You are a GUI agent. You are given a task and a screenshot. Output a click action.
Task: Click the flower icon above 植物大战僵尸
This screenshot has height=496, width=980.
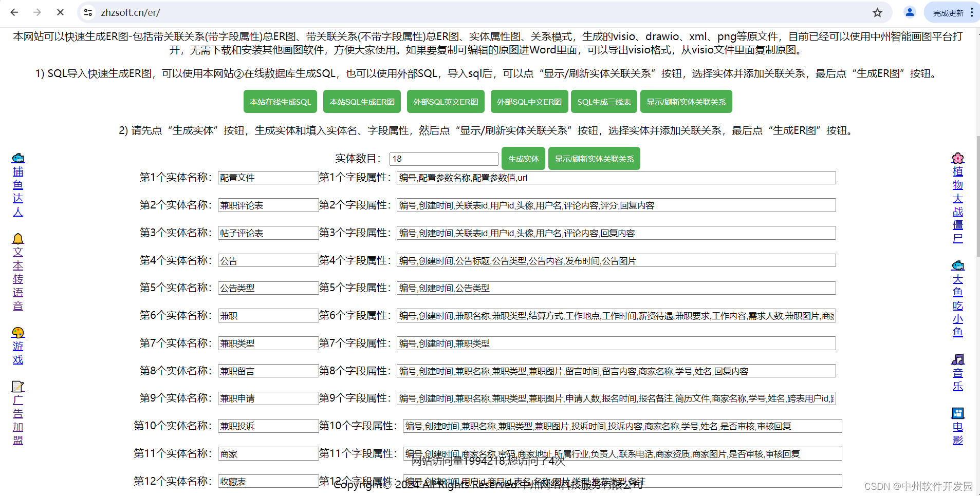958,158
